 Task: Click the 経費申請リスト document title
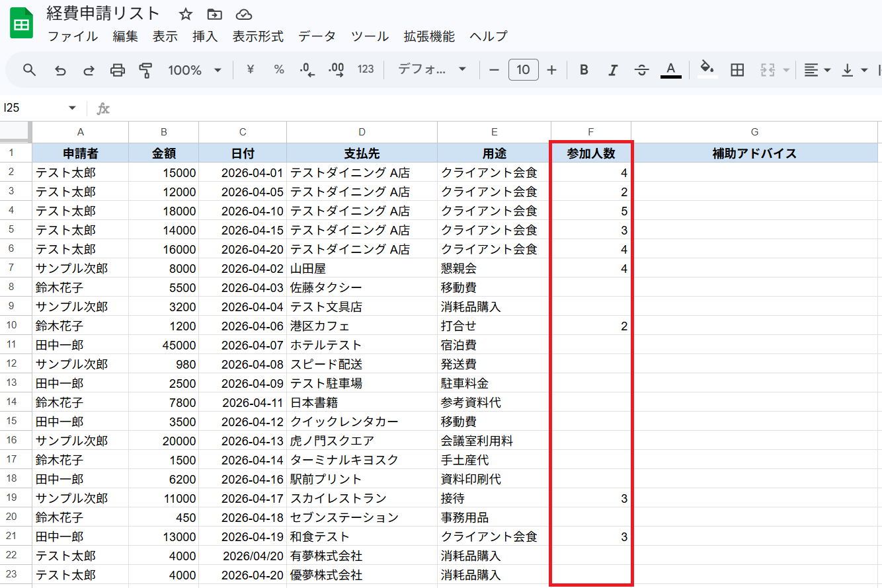point(103,14)
